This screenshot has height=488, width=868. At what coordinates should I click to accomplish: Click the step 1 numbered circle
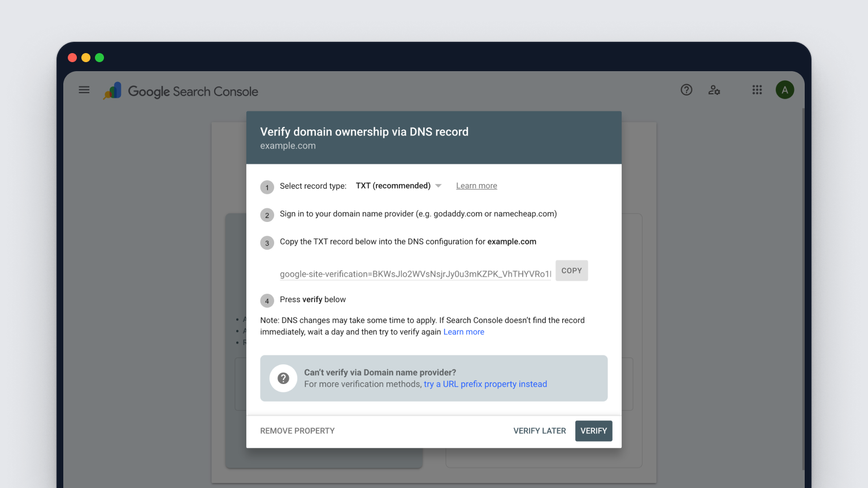coord(267,187)
